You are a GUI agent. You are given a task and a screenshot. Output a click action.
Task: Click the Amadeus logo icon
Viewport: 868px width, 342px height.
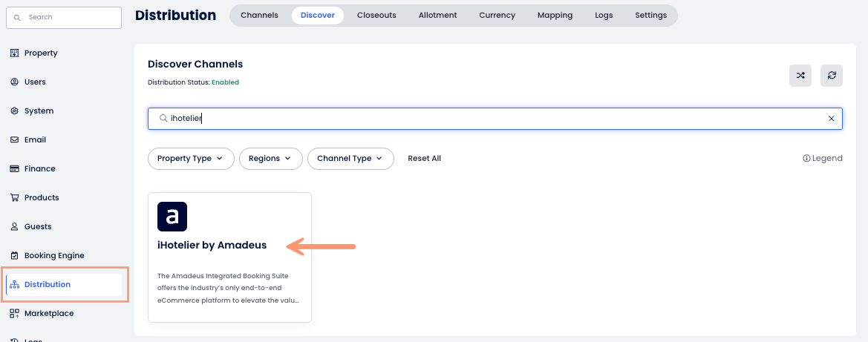coord(172,217)
